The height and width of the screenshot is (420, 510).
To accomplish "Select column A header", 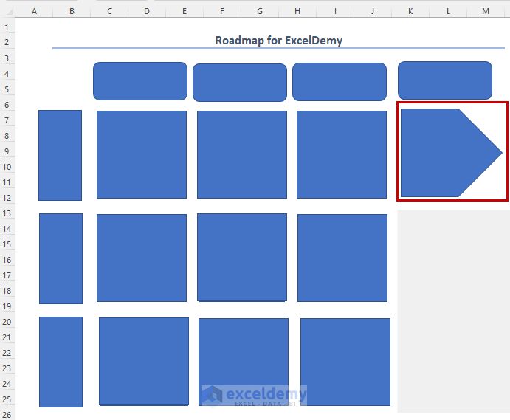I will click(34, 11).
